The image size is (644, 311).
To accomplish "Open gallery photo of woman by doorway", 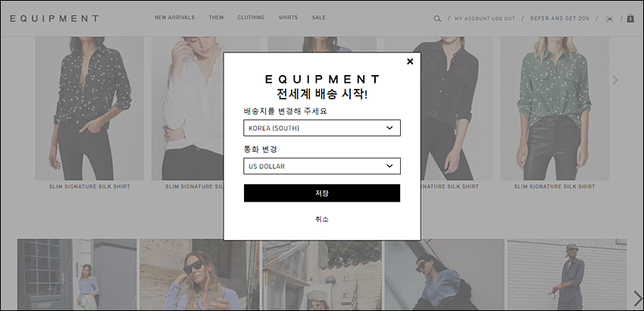I will (x=77, y=275).
